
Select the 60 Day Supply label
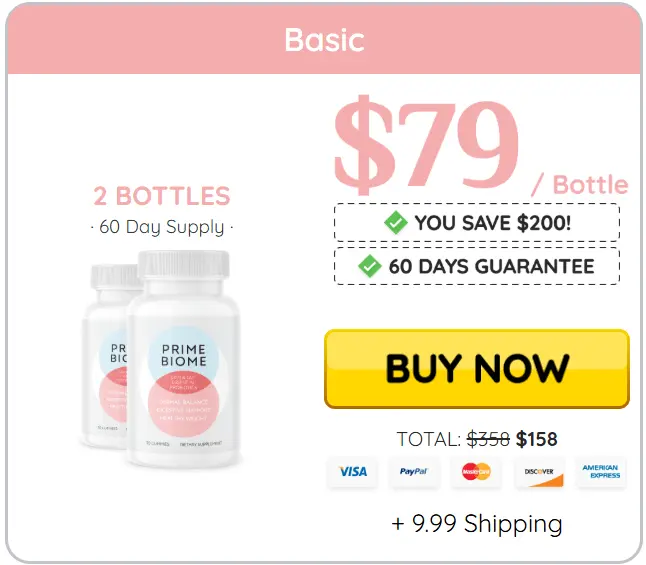tap(162, 227)
